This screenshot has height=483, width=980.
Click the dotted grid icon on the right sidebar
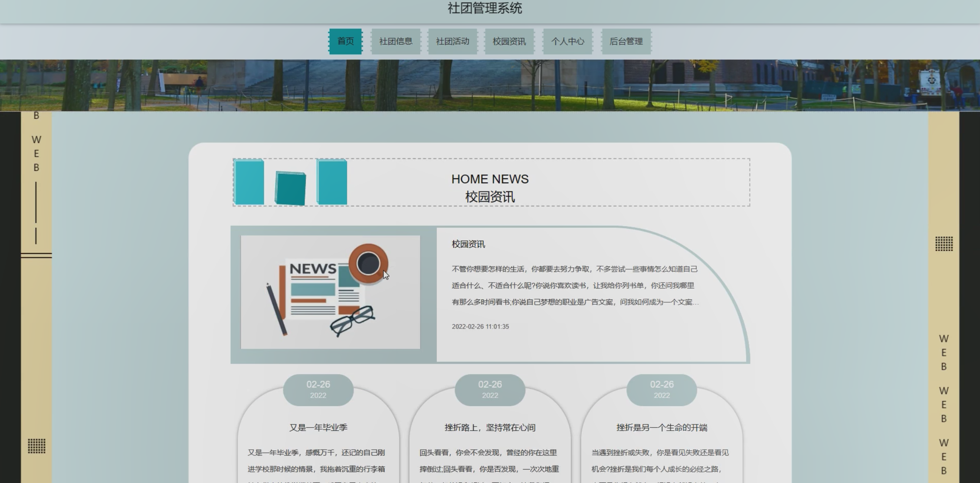944,244
